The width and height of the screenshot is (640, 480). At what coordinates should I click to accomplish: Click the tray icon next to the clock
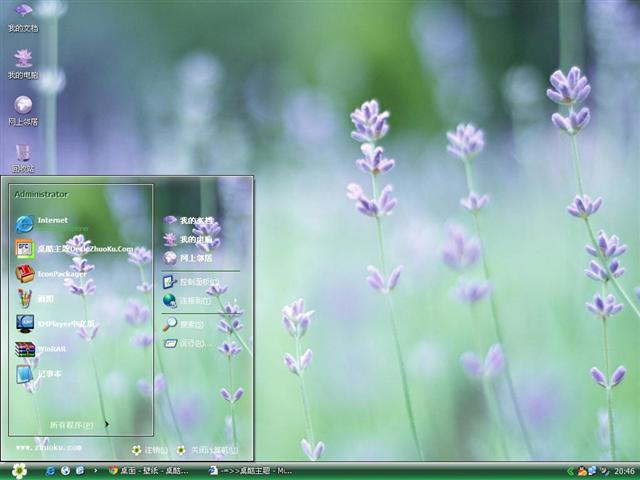(x=604, y=471)
